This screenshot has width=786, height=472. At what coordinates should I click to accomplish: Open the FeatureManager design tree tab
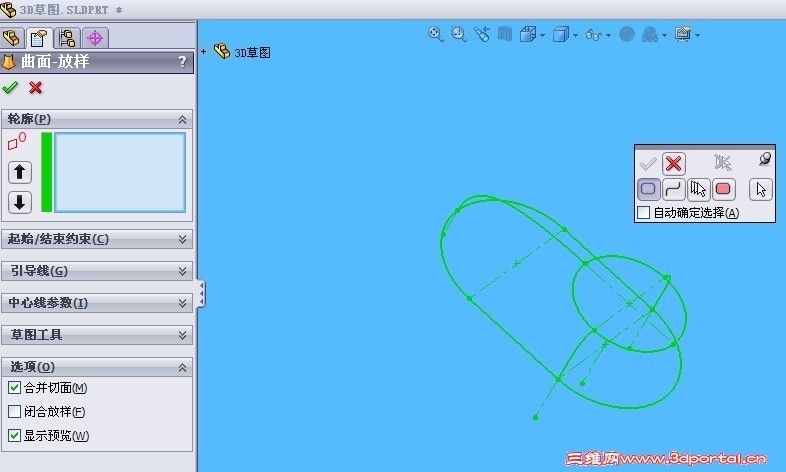click(12, 38)
